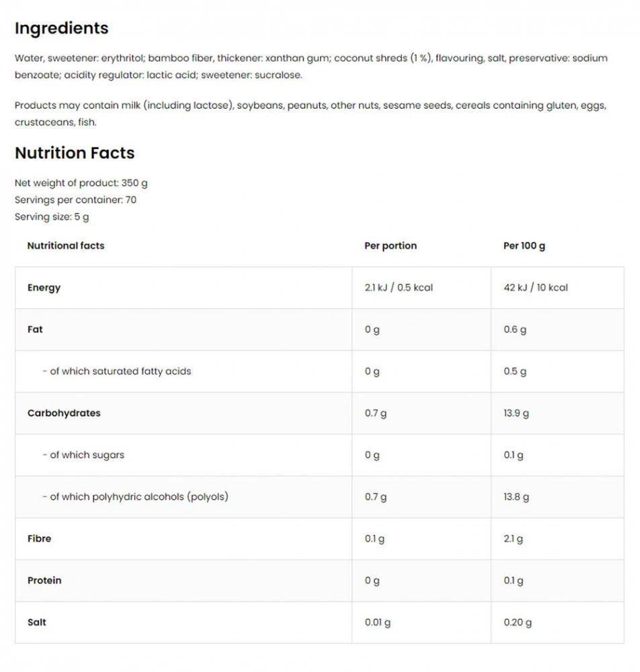Click the Fat row label
This screenshot has height=672, width=640.
point(35,329)
